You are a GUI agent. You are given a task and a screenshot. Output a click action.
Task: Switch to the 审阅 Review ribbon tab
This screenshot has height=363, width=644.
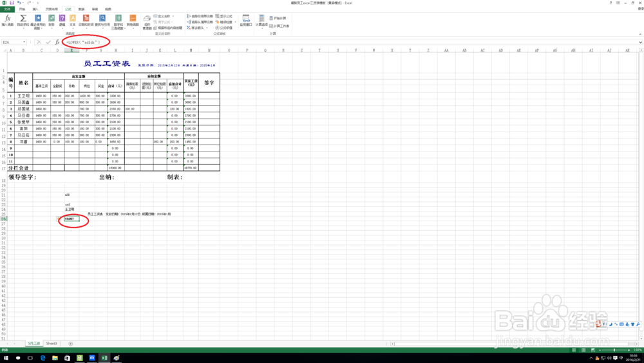[x=95, y=9]
